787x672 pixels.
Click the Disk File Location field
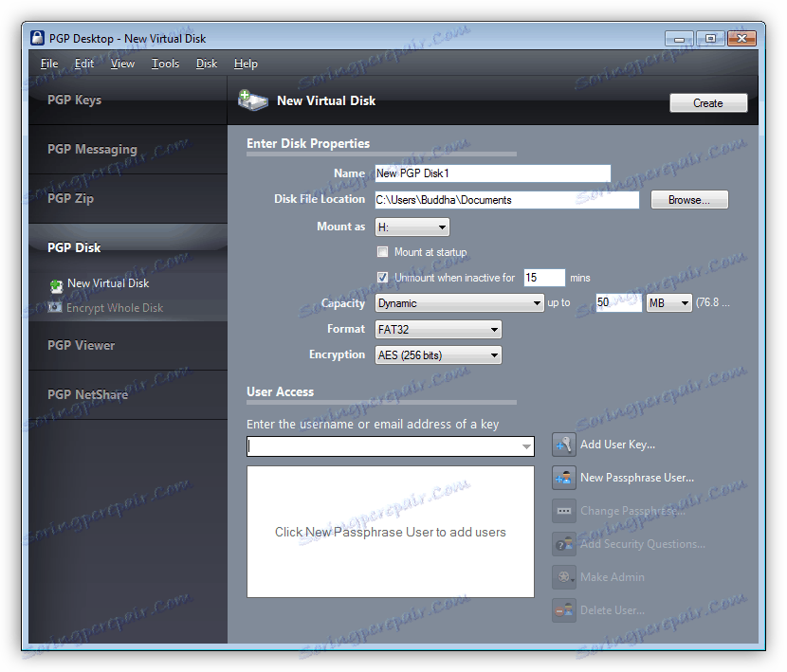507,200
